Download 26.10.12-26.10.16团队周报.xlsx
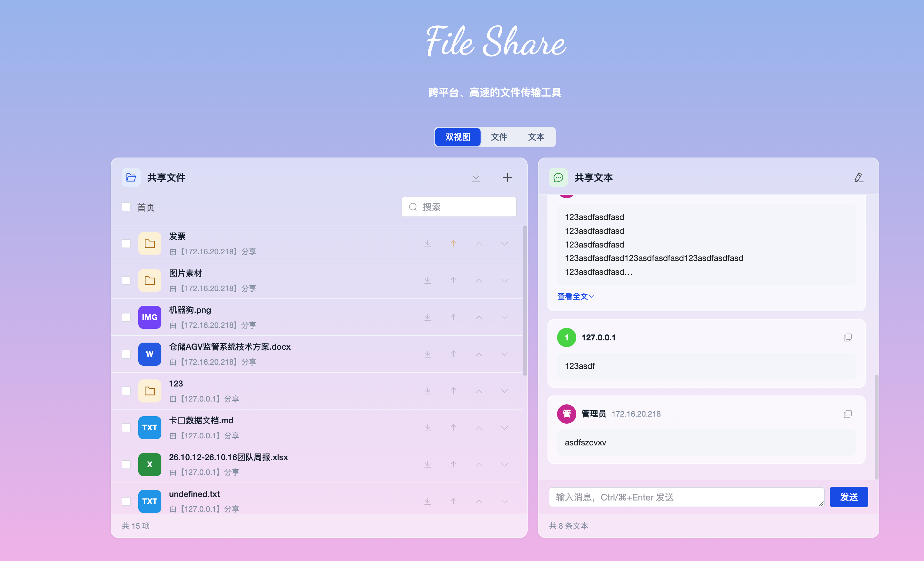 [427, 465]
